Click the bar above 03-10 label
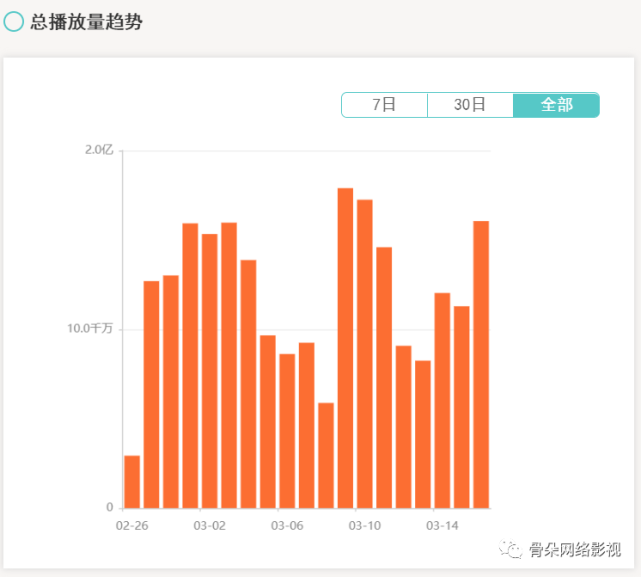641x577 pixels. 365,354
